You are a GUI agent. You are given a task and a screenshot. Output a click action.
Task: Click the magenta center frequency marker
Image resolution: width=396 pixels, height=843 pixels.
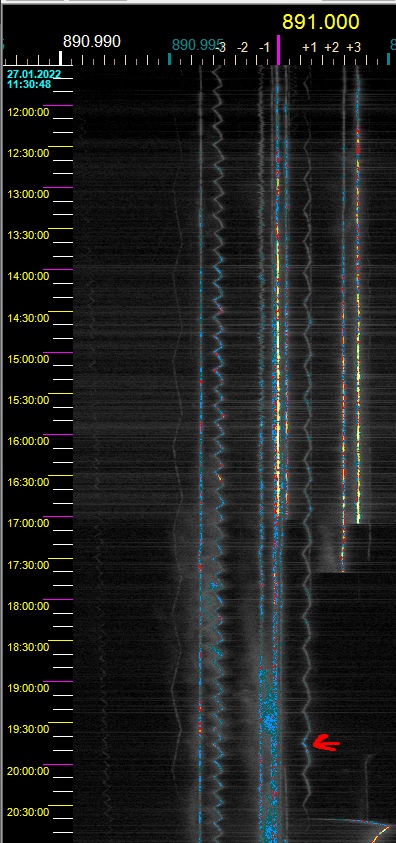click(278, 50)
